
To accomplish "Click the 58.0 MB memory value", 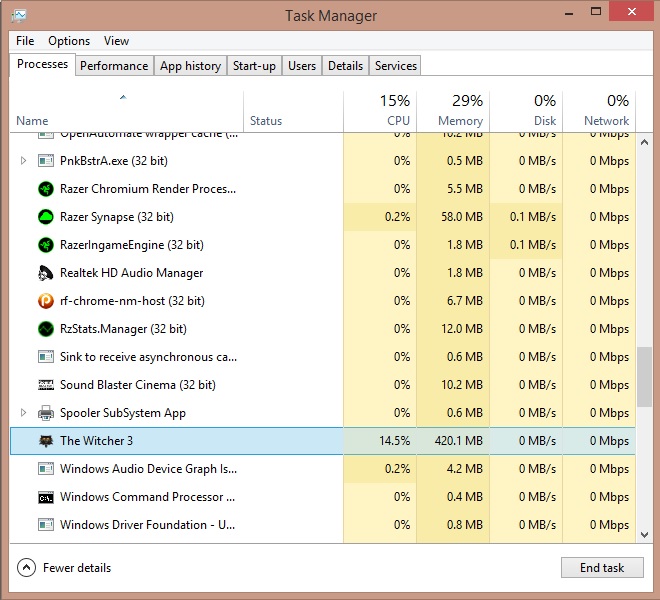I will pyautogui.click(x=462, y=217).
